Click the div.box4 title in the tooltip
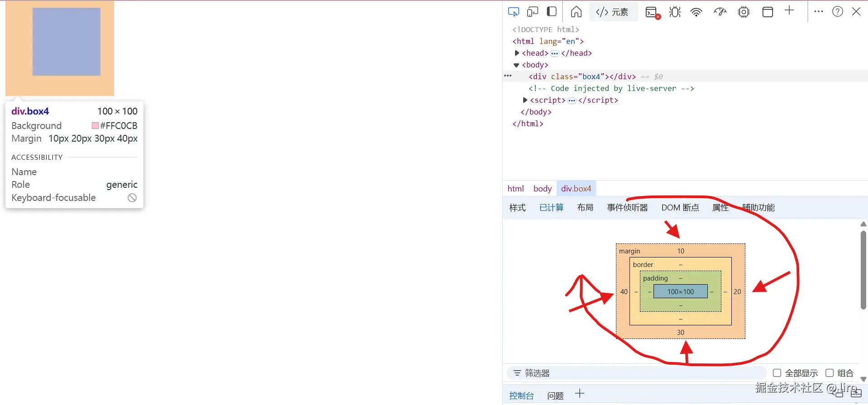 coord(30,111)
